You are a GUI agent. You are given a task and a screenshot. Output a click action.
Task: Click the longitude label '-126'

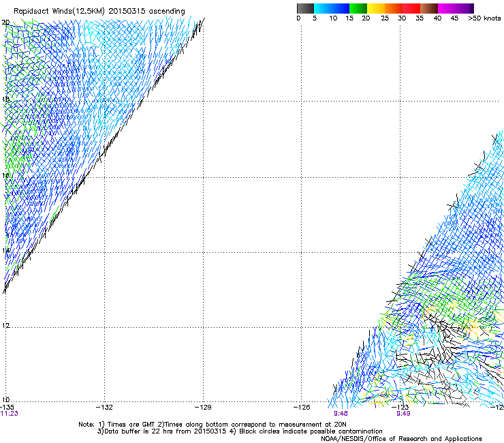302,408
